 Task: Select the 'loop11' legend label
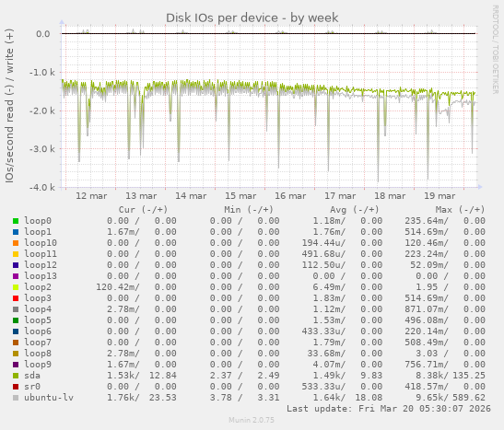coord(41,254)
